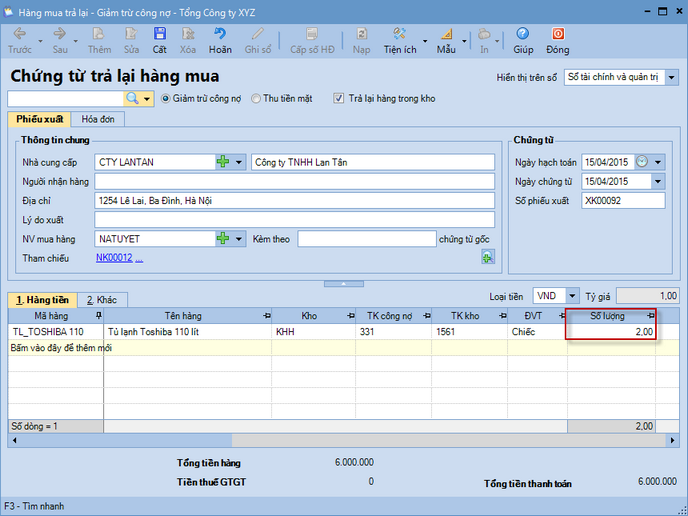Expand the search box dropdown arrow
This screenshot has width=688, height=516.
point(147,99)
